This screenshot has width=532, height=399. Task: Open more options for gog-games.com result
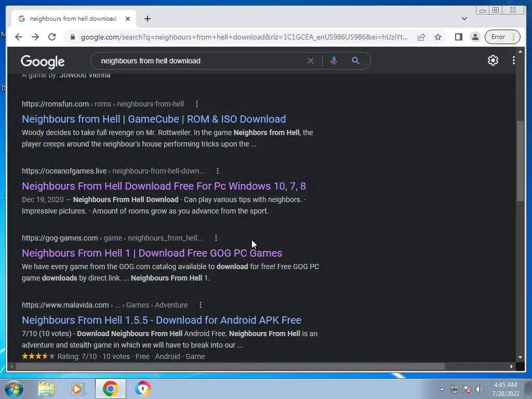click(216, 238)
